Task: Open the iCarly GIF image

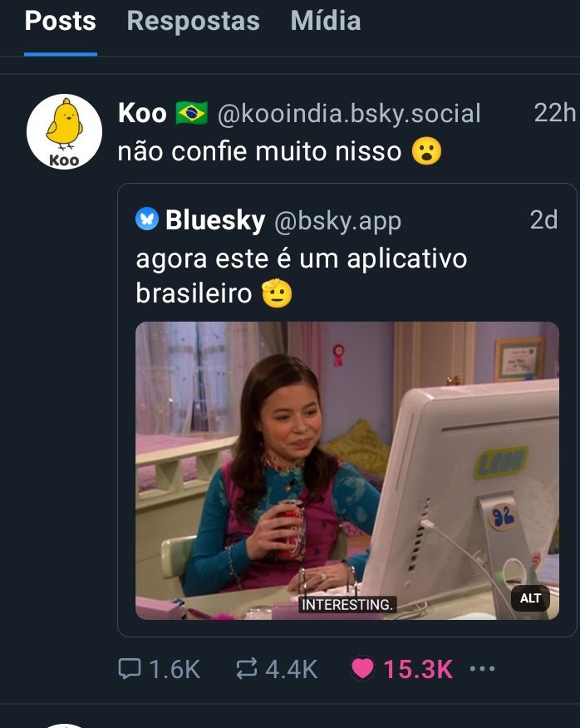Action: pyautogui.click(x=347, y=470)
